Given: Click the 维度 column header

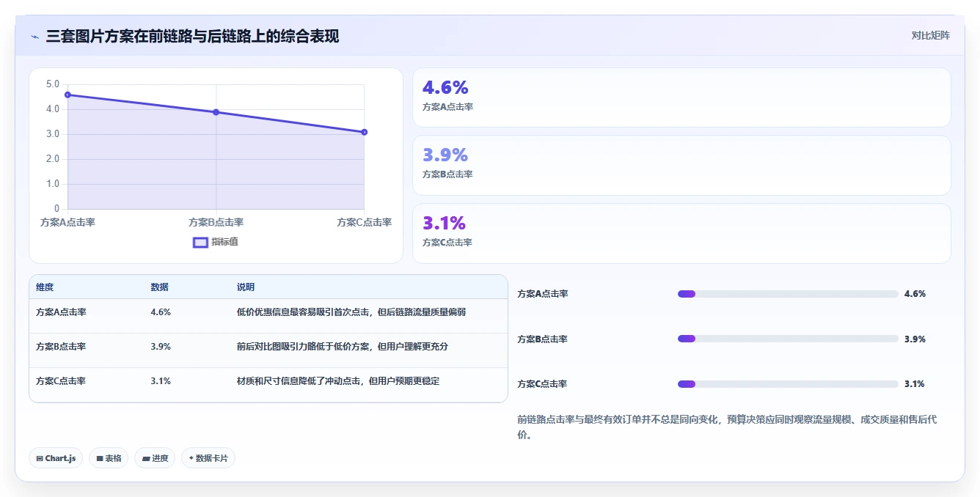Looking at the screenshot, I should click(45, 287).
